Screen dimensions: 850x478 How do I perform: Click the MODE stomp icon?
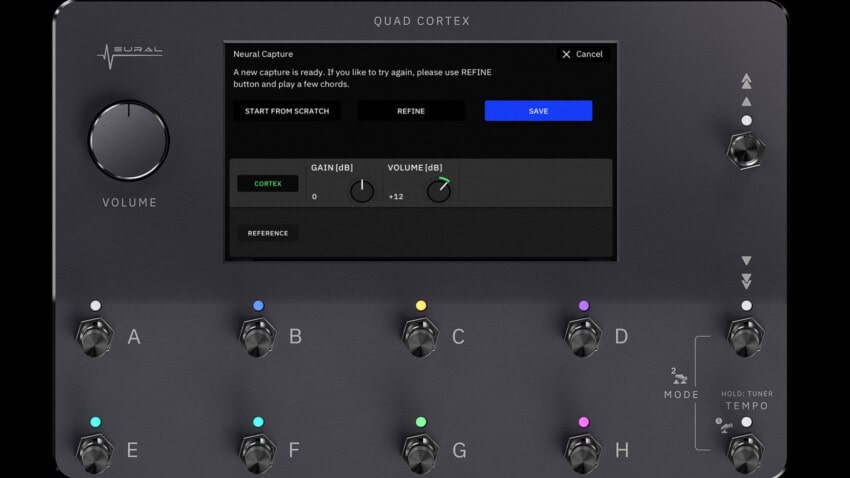678,376
